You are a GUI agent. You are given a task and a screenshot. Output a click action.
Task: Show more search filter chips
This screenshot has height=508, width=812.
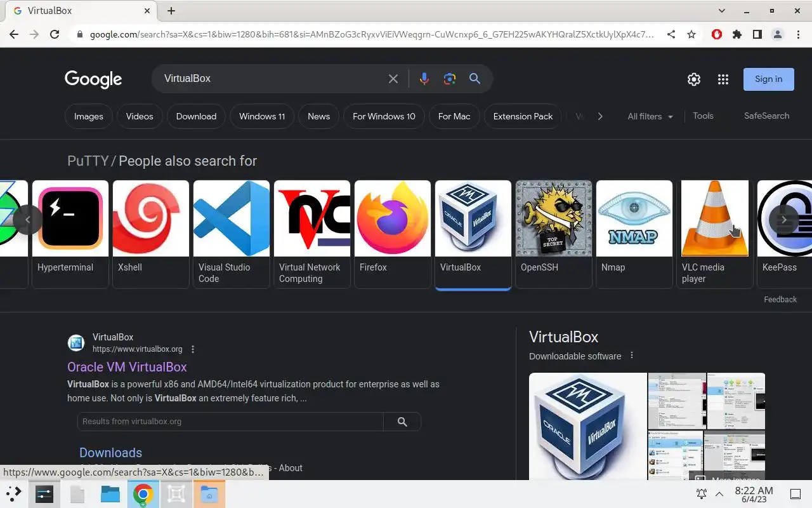pos(600,116)
